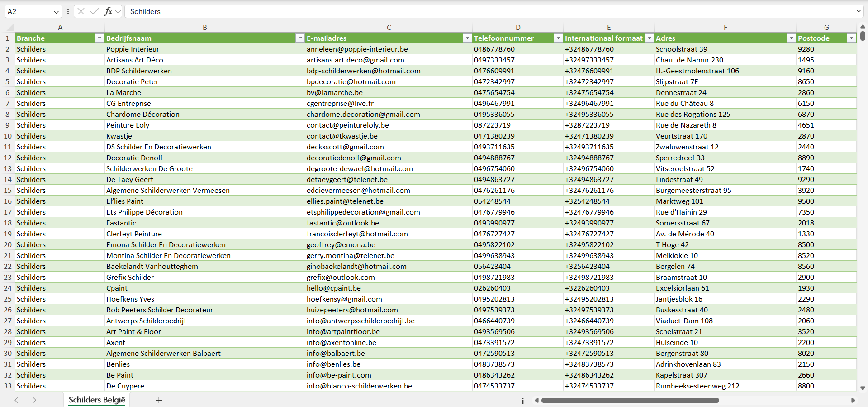Click the vertical scroll down arrow
This screenshot has width=868, height=407.
863,388
